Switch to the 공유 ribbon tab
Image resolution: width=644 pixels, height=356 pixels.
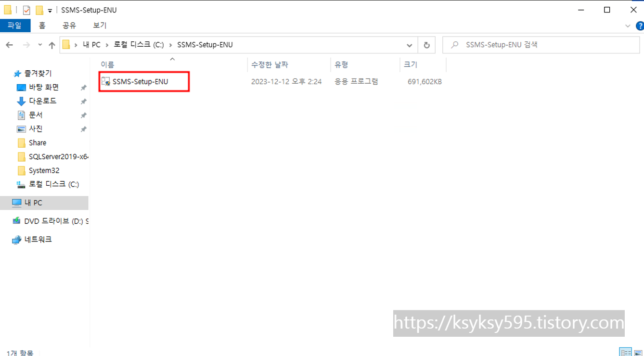point(69,25)
